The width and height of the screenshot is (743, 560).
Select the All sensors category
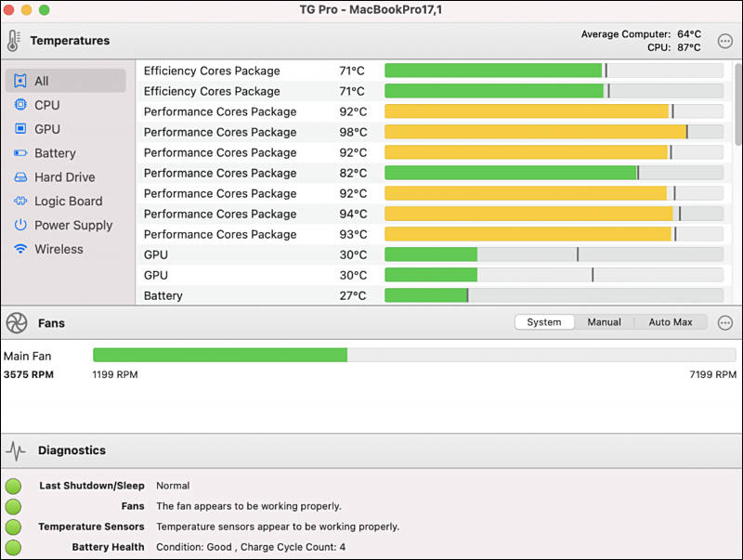point(66,81)
